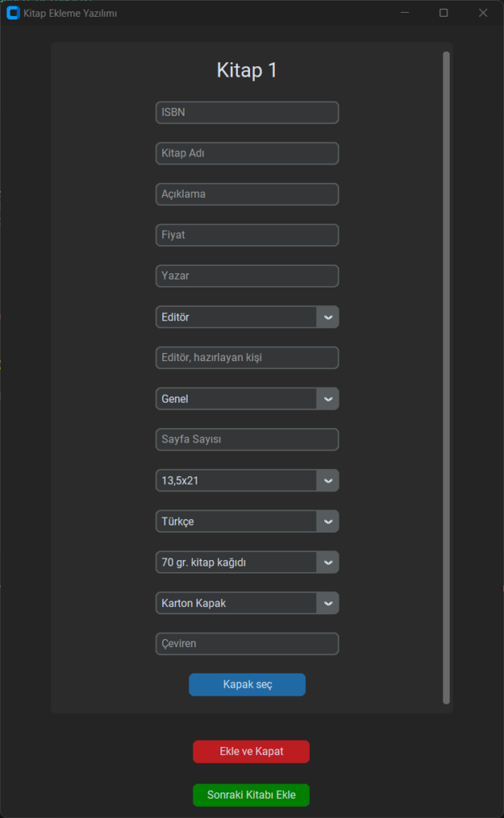Select the Fiyat input box
The height and width of the screenshot is (818, 504).
point(247,235)
